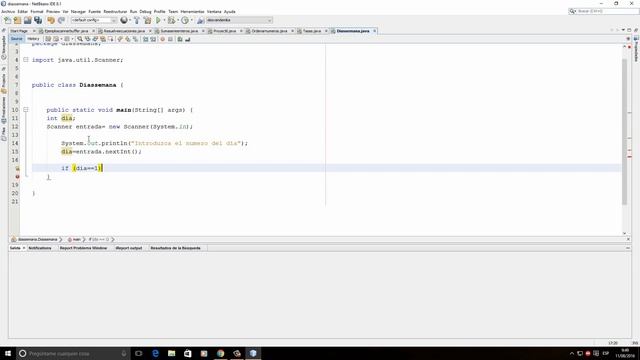Collapse the import statement code fold
Image resolution: width=640 pixels, height=360 pixels.
tap(26, 60)
